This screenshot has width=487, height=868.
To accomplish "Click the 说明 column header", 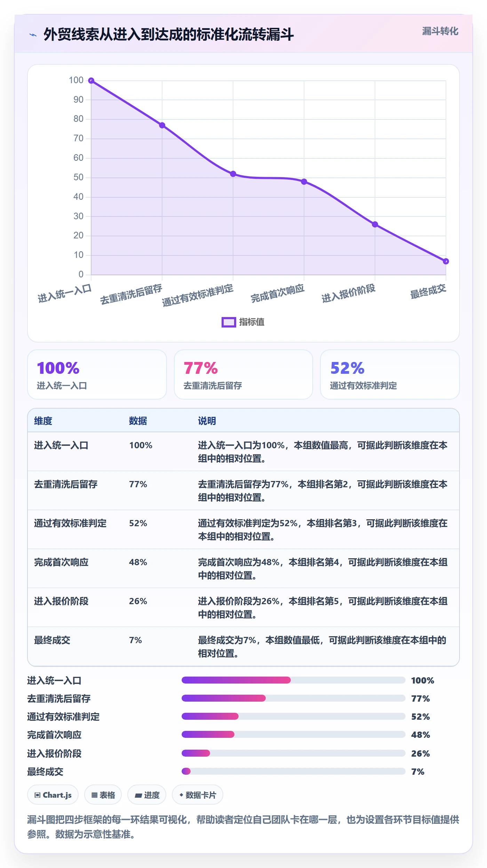I will click(x=207, y=421).
